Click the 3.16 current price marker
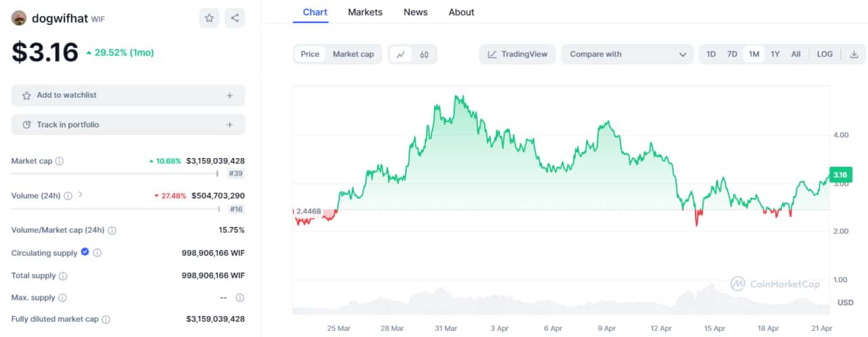This screenshot has width=868, height=337. [841, 174]
